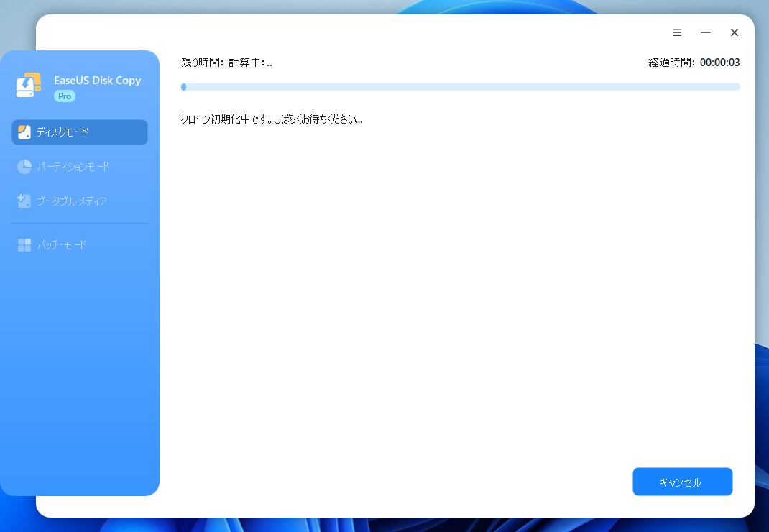Click the Pro badge under app name
The width and height of the screenshot is (769, 532).
pos(65,96)
